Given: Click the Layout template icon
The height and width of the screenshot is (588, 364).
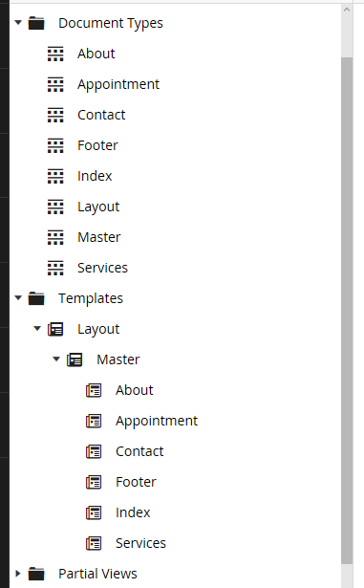Looking at the screenshot, I should [55, 329].
